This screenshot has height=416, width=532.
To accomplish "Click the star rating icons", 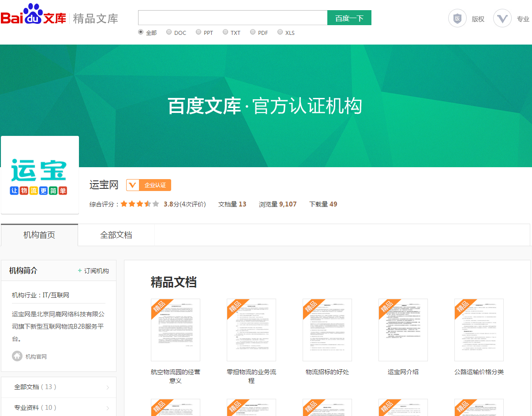I will [x=140, y=204].
